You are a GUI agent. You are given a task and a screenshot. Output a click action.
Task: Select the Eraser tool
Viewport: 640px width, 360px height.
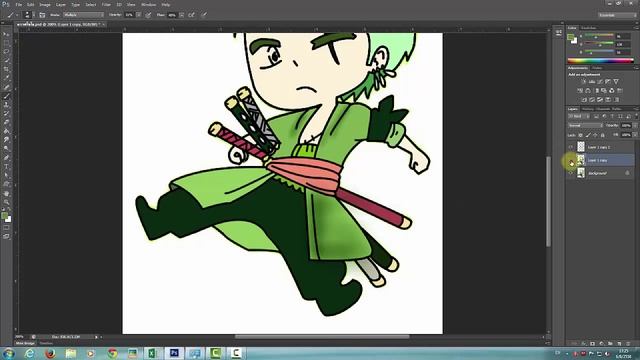tap(6, 122)
